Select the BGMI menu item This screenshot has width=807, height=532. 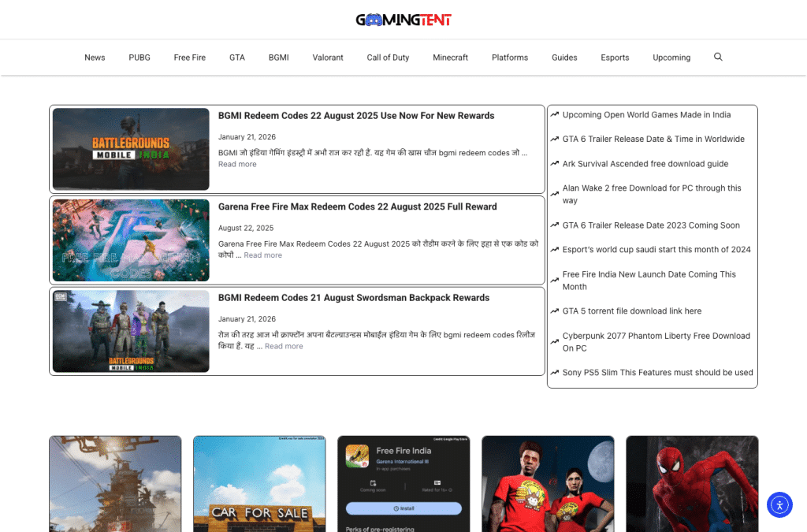[x=278, y=58]
